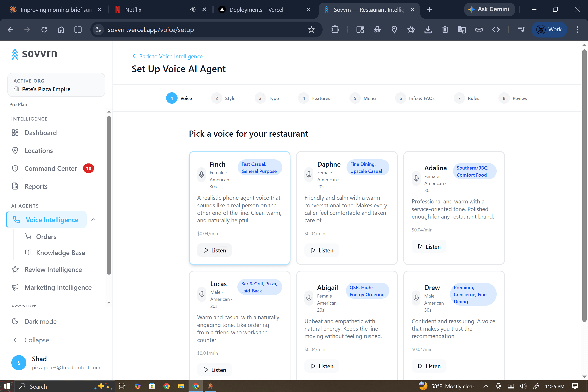The image size is (588, 392).
Task: Bookmark this page with the star icon
Action: [311, 30]
